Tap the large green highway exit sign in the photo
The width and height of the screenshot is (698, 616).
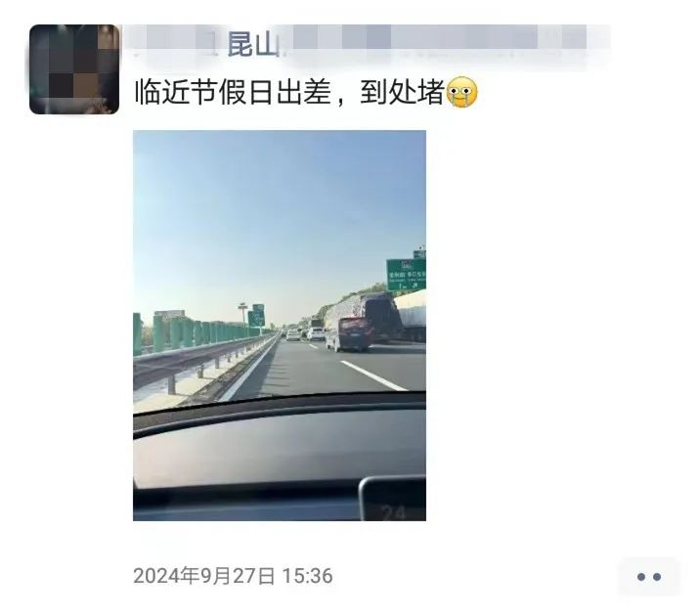406,275
